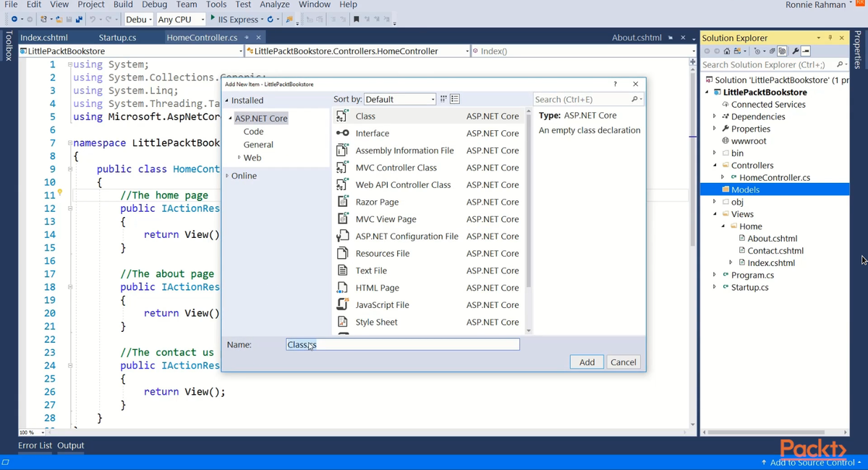This screenshot has width=868, height=470.
Task: Start IIS Express with the green play icon
Action: point(213,19)
